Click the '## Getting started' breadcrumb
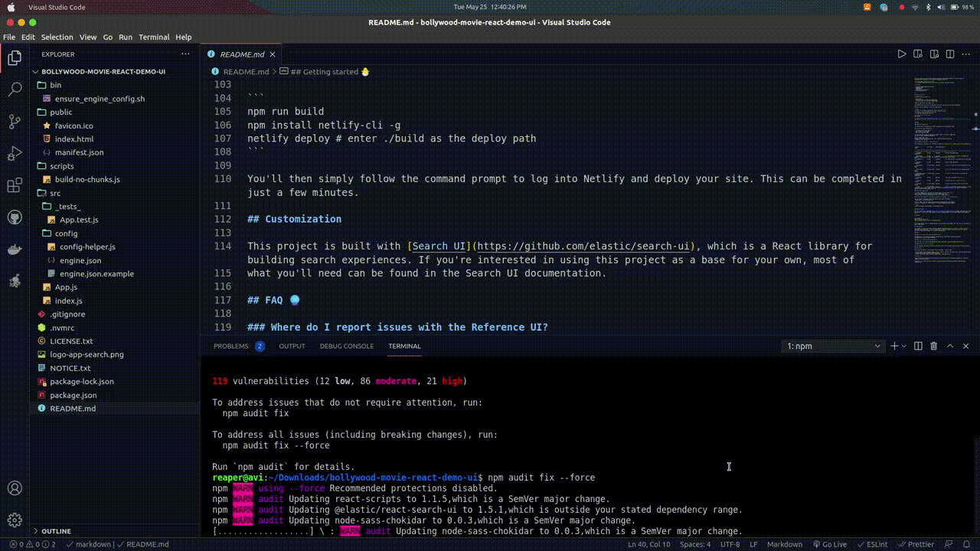 pyautogui.click(x=325, y=71)
